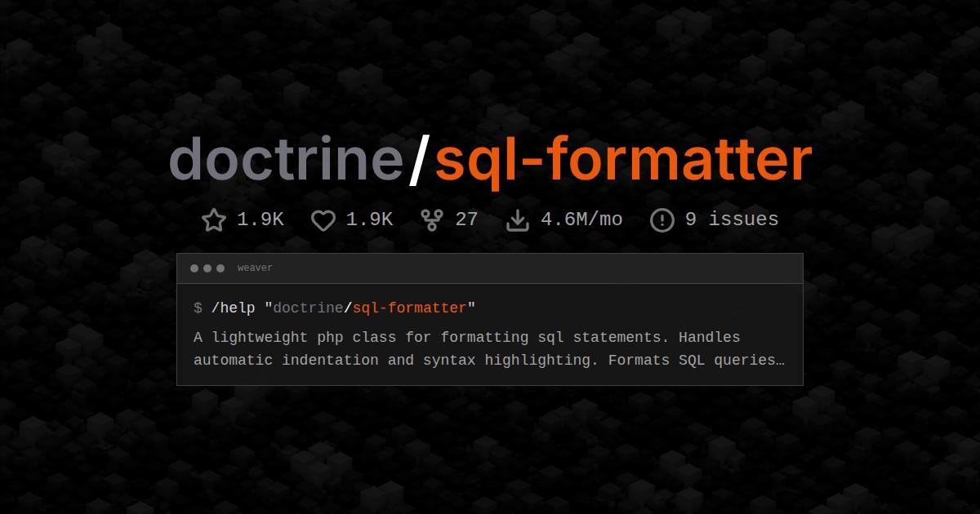
Task: Click the middle dot in the terminal titlebar
Action: pyautogui.click(x=207, y=267)
